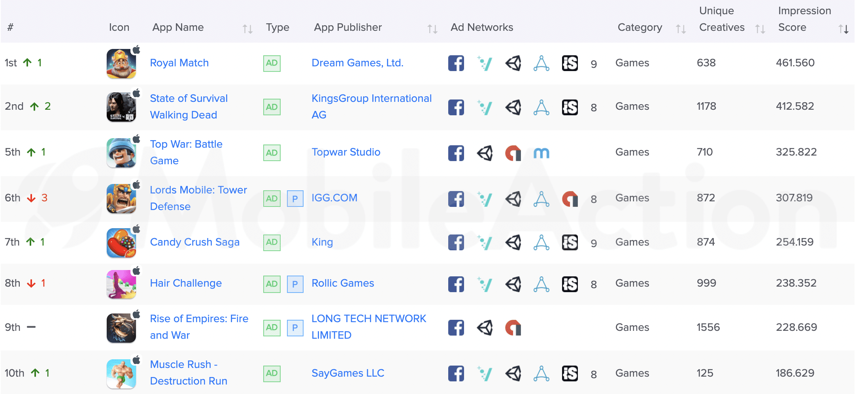This screenshot has height=394, width=868.
Task: Click Vungle icon in Lords Mobile row
Action: tap(485, 199)
